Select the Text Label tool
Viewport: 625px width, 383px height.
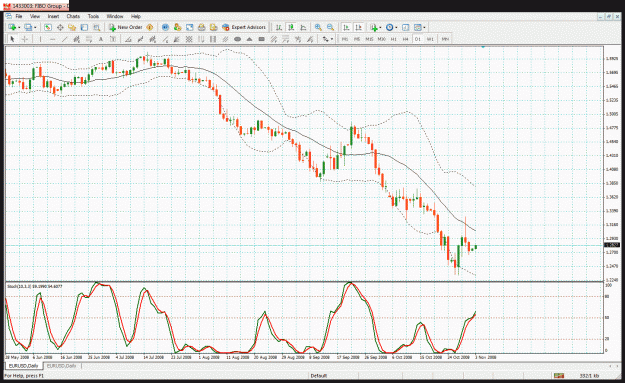coord(113,39)
